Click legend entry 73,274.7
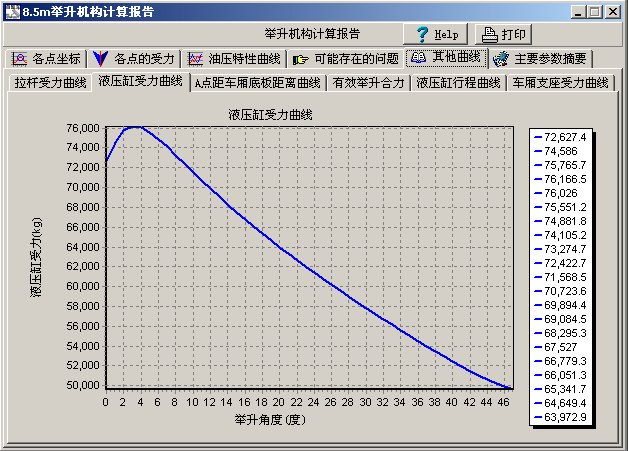 tap(560, 250)
